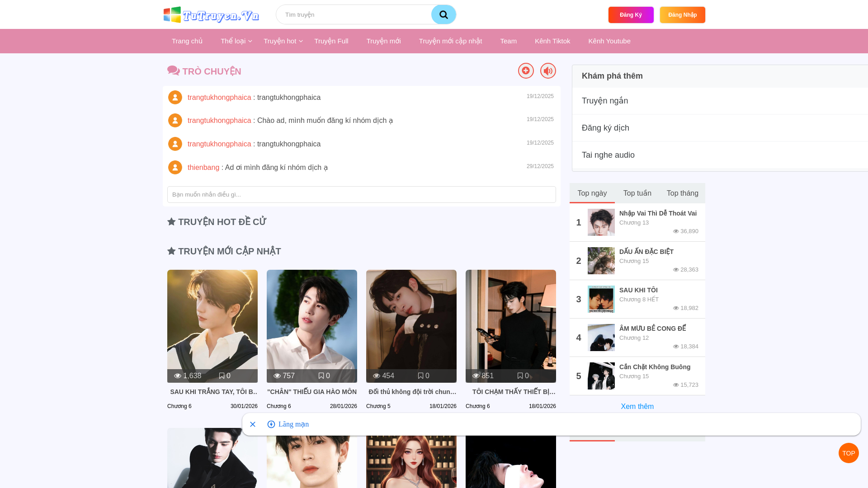This screenshot has width=868, height=488.
Task: Click the bookmark icon on the 757-views story
Action: point(321,376)
